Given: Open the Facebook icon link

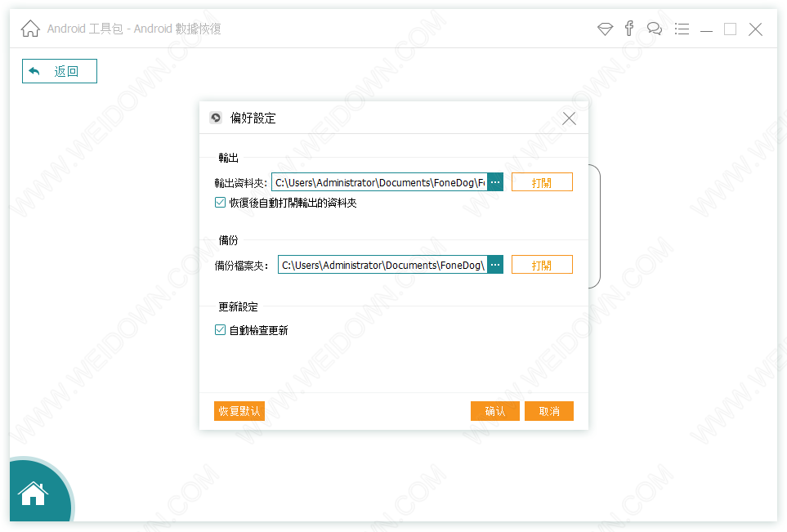Looking at the screenshot, I should click(629, 29).
